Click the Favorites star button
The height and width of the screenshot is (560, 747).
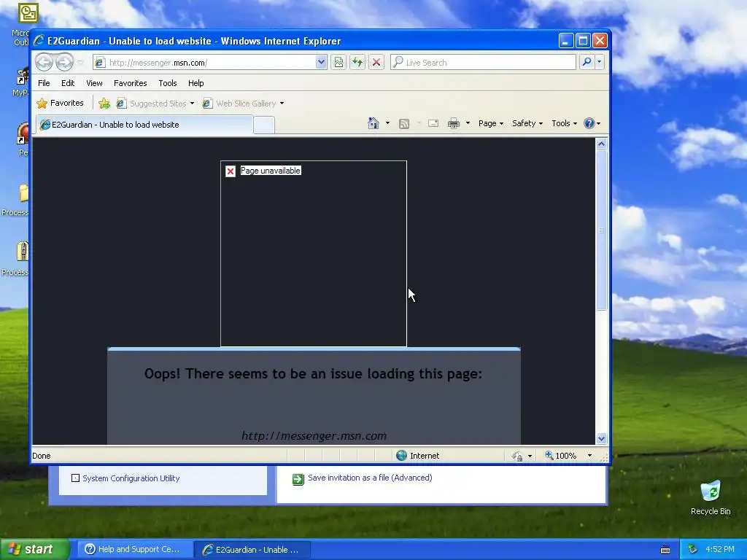[61, 103]
